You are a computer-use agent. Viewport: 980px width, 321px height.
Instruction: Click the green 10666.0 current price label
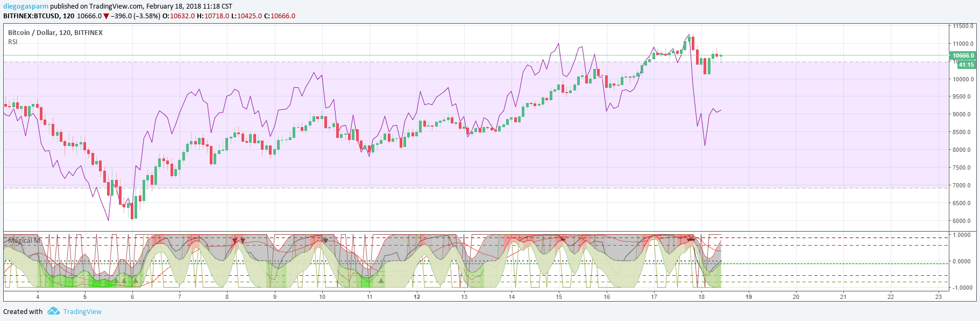[963, 55]
